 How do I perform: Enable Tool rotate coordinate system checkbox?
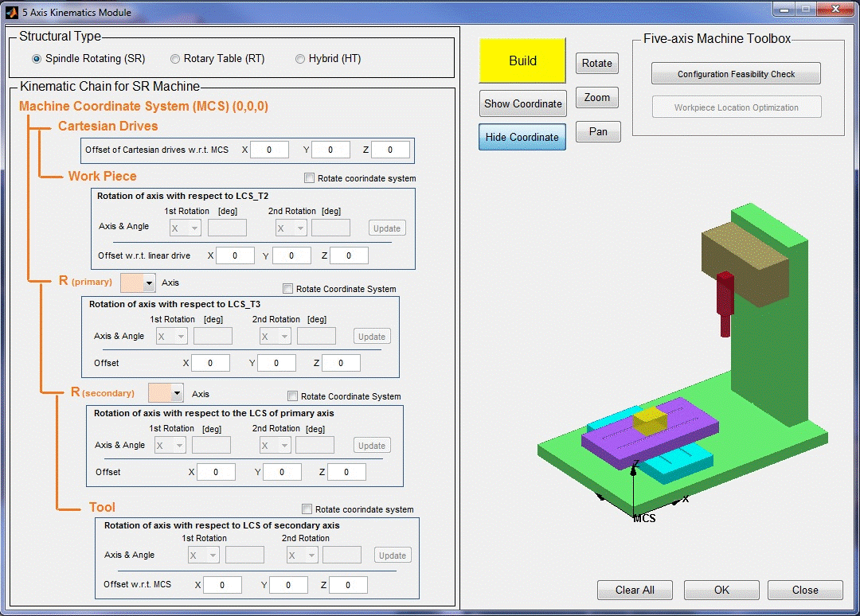tap(307, 509)
